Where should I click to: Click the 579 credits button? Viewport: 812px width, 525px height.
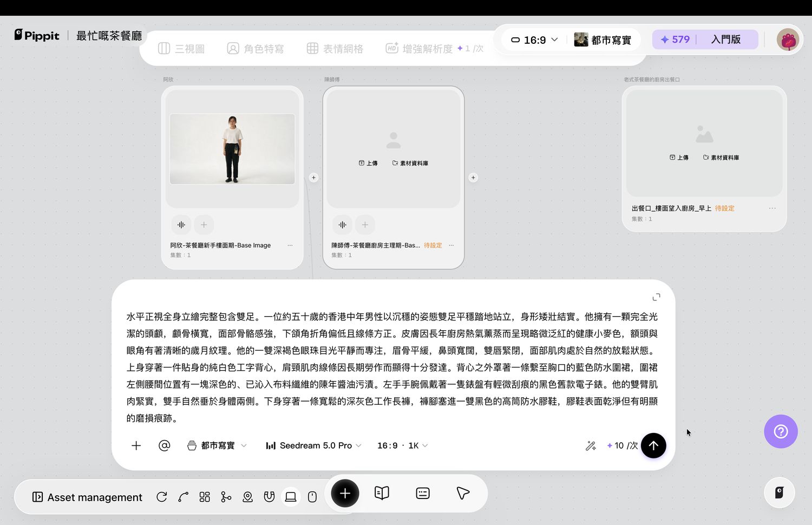tap(675, 40)
